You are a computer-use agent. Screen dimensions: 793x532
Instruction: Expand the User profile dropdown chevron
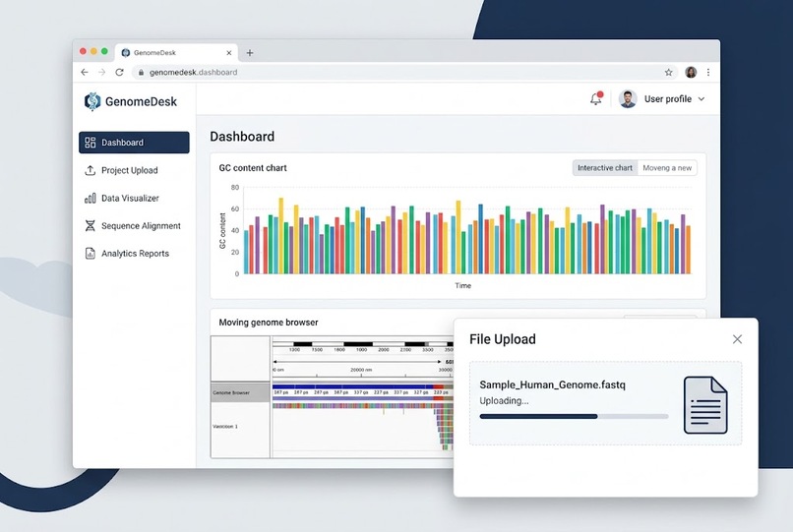pyautogui.click(x=701, y=99)
